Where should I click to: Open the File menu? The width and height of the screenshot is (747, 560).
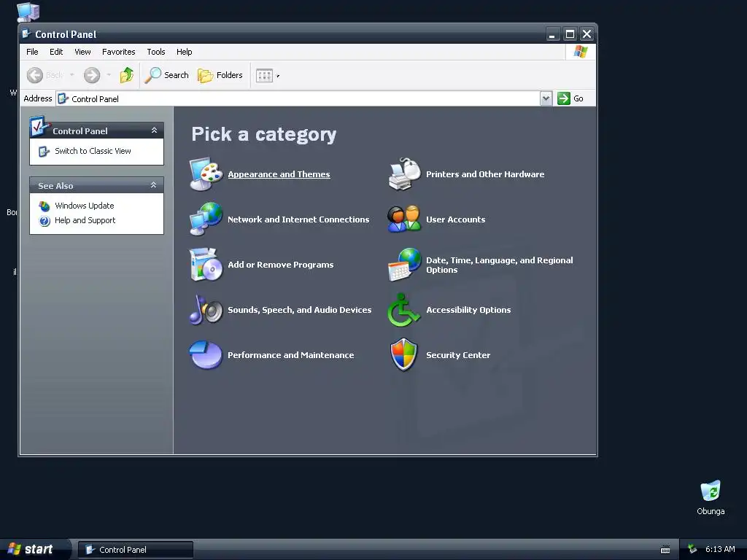click(x=32, y=52)
